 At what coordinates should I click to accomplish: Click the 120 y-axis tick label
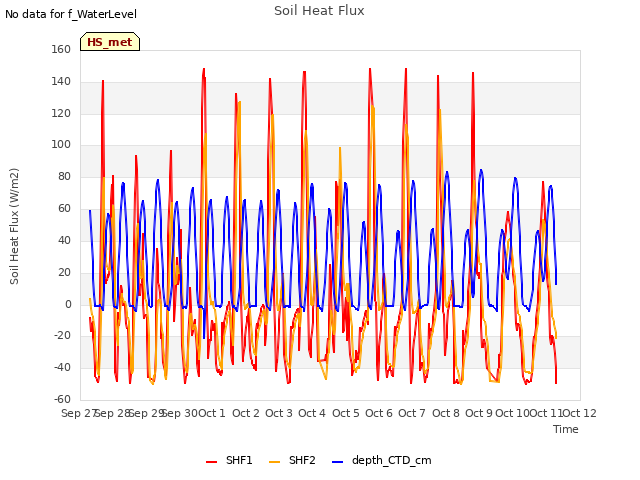(61, 113)
